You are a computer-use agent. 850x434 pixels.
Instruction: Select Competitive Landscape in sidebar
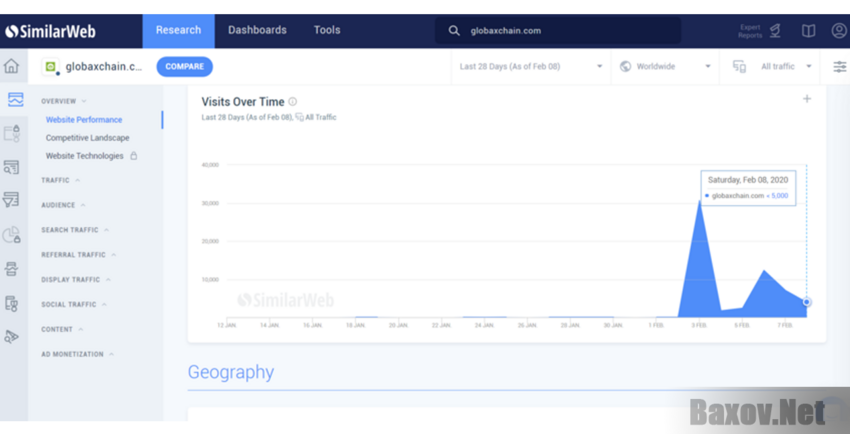[x=87, y=138]
